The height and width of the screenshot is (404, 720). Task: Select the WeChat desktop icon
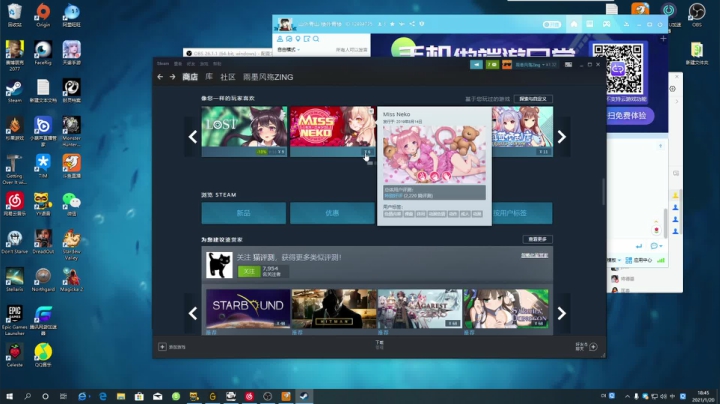[71, 204]
